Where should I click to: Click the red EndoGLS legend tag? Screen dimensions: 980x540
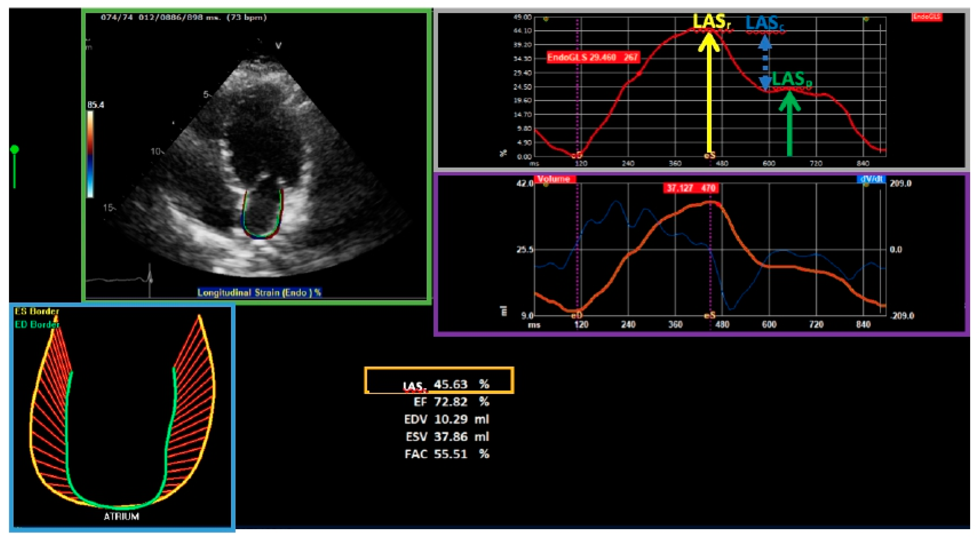coord(927,17)
